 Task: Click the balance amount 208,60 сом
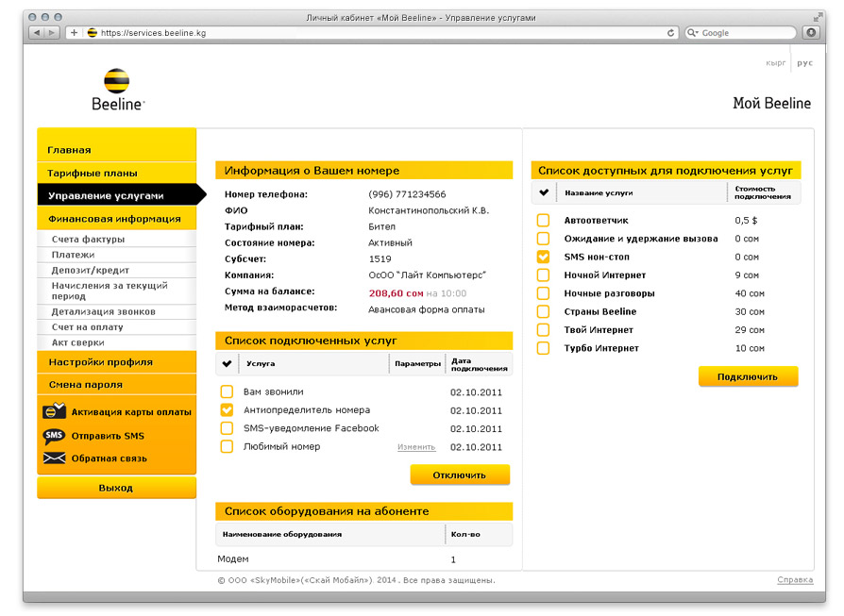397,293
